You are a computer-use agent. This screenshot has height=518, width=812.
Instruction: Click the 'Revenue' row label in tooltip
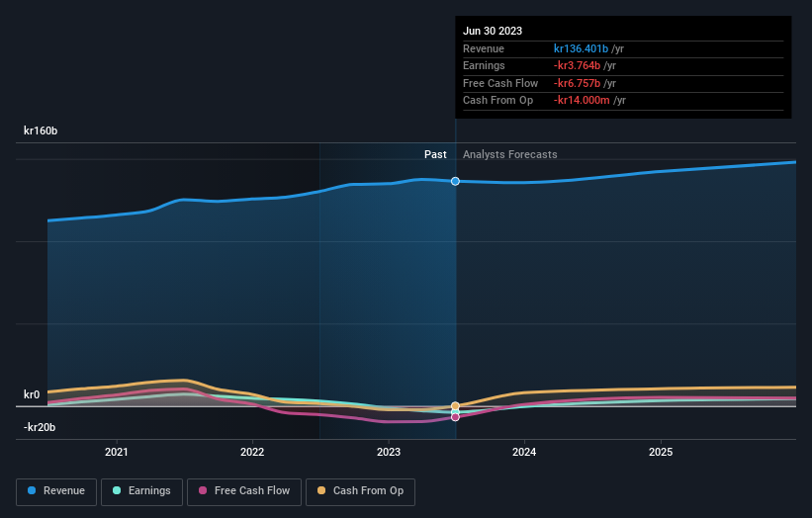[484, 48]
